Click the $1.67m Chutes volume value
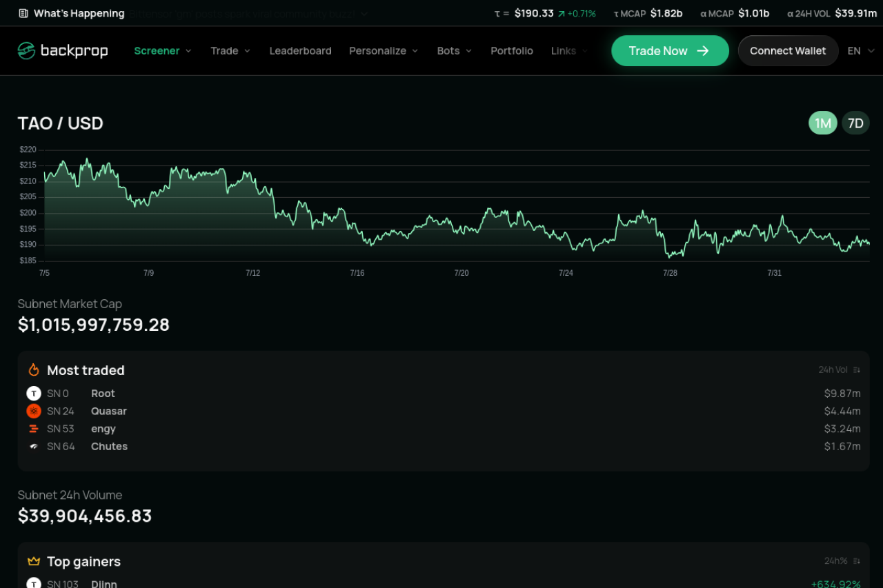The image size is (883, 588). [x=842, y=447]
